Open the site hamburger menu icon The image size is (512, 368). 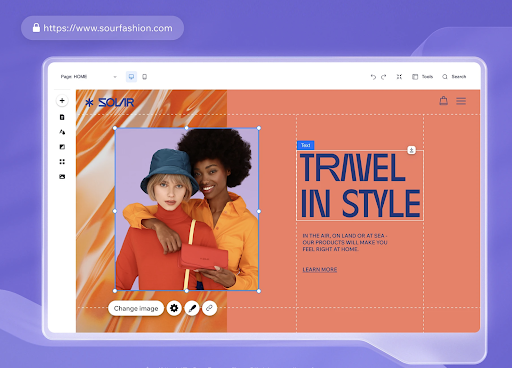pyautogui.click(x=461, y=101)
